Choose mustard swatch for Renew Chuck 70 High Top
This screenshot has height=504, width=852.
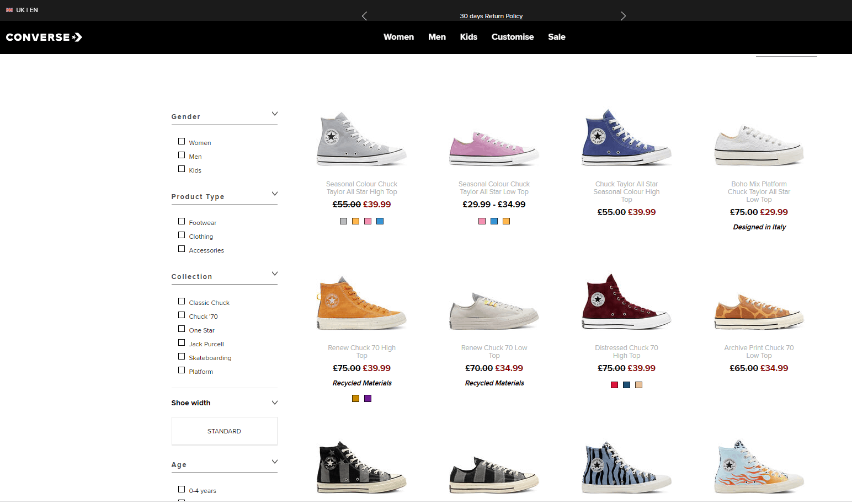[x=355, y=399]
